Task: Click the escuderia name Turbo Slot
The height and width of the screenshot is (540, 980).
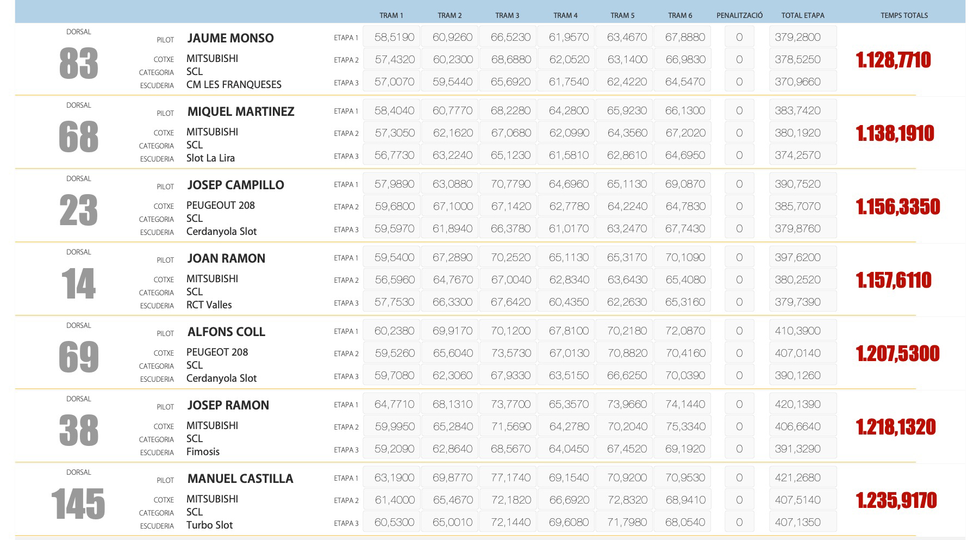Action: point(209,525)
